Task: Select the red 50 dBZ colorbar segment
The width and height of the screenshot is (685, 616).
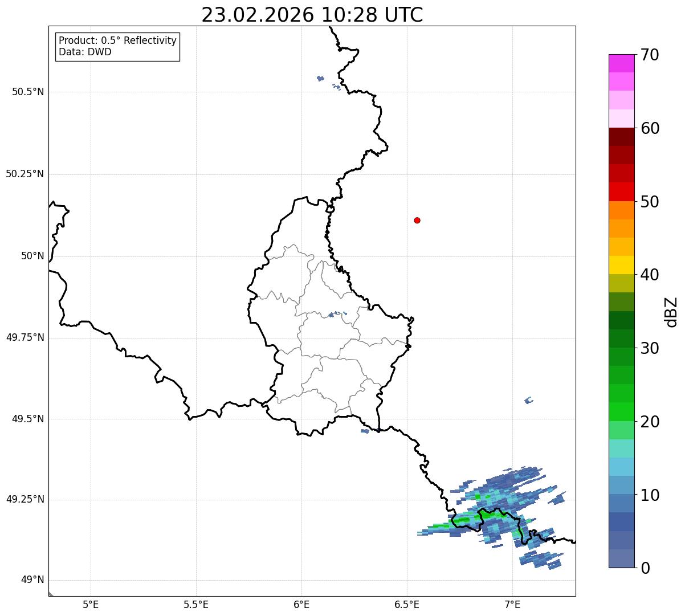Action: (x=621, y=191)
